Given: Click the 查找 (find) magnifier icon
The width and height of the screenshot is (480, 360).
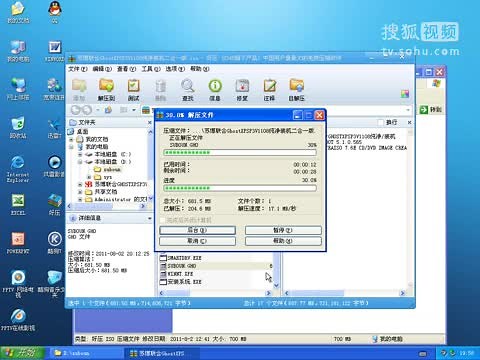Looking at the screenshot, I should [x=188, y=89].
